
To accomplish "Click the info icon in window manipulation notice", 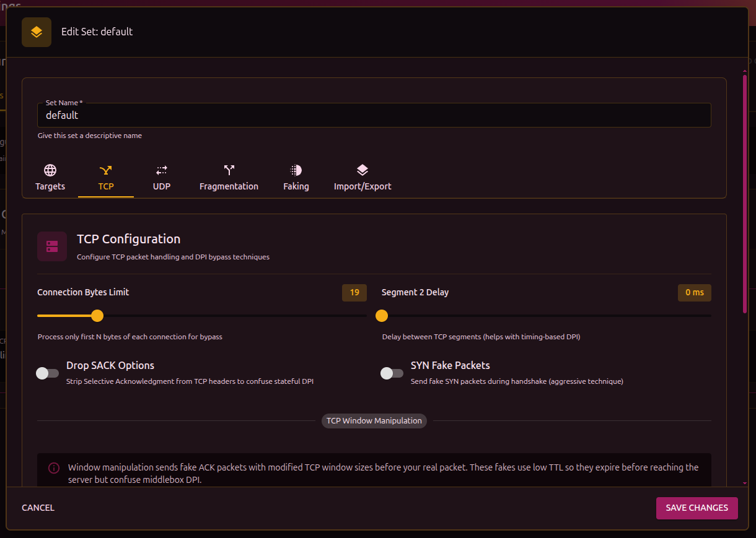I will [x=54, y=467].
